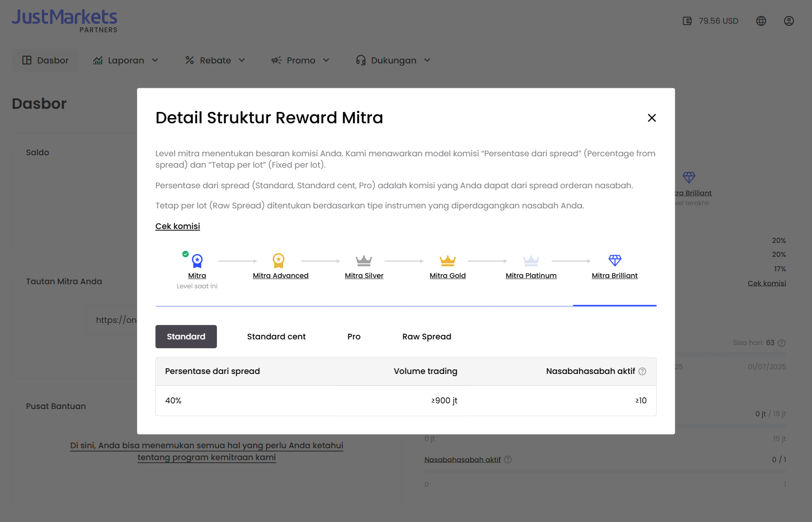Screen dimensions: 812x522
Task: Click the Mitra Gold label
Action: (448, 275)
